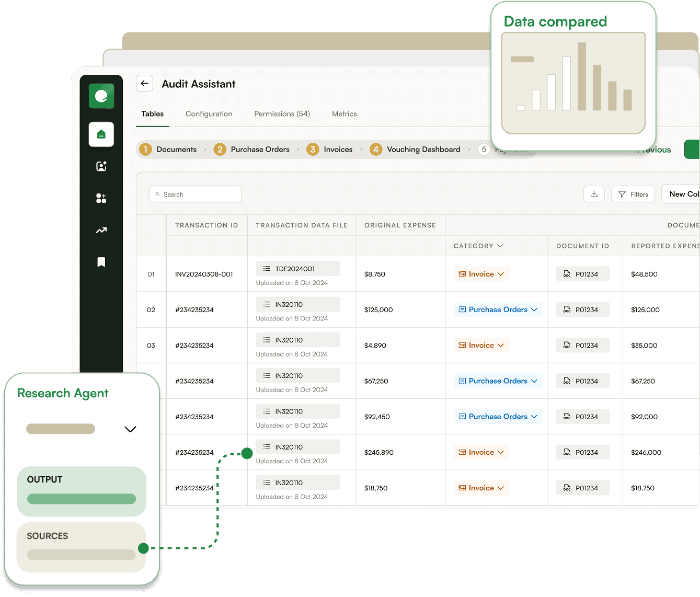Viewport: 700px width, 597px height.
Task: Select step 5 in the workflow
Action: click(x=484, y=150)
